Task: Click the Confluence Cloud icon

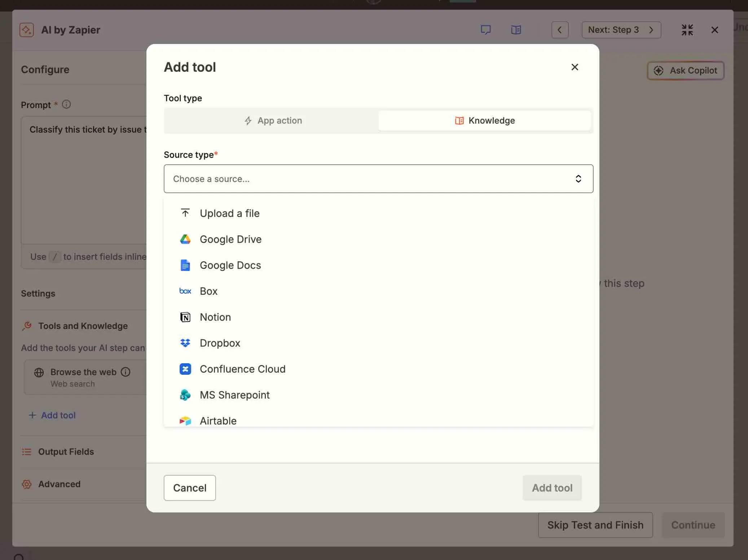Action: (x=185, y=369)
